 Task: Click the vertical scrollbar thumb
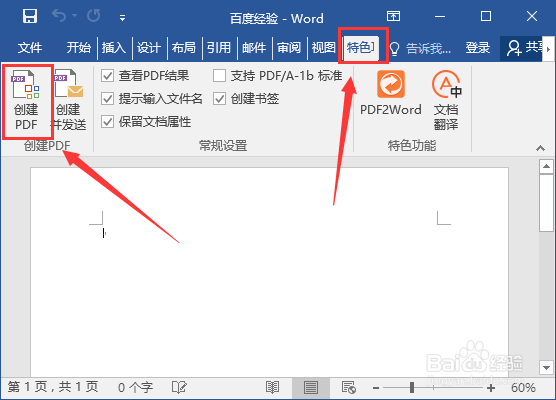tap(546, 203)
